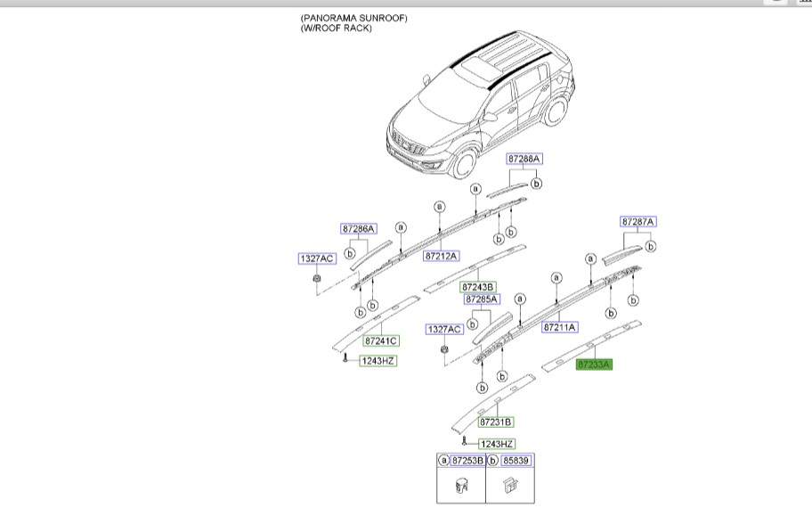
Task: Click the highlighted 87233A part label
Action: (595, 365)
